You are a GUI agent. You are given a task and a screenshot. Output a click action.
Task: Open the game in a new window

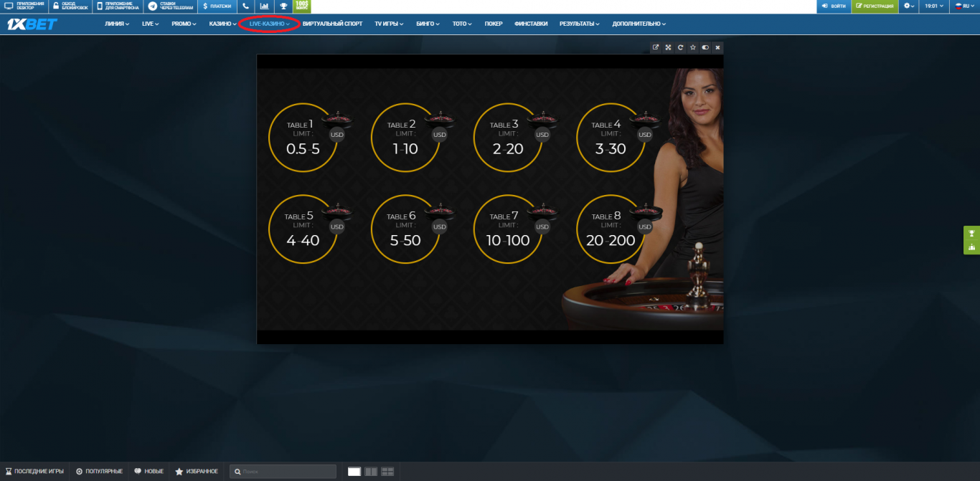click(x=656, y=47)
